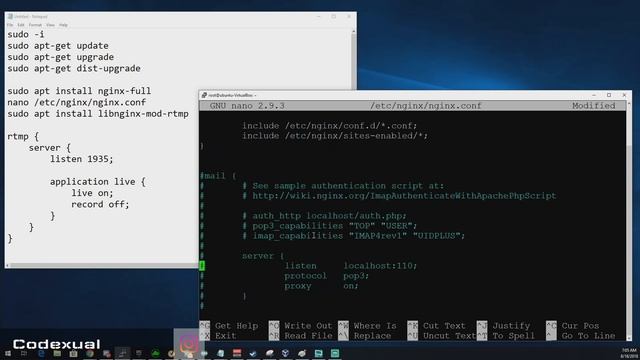Click the Notepad icon in its title bar
This screenshot has width=640, height=360.
pos(10,16)
